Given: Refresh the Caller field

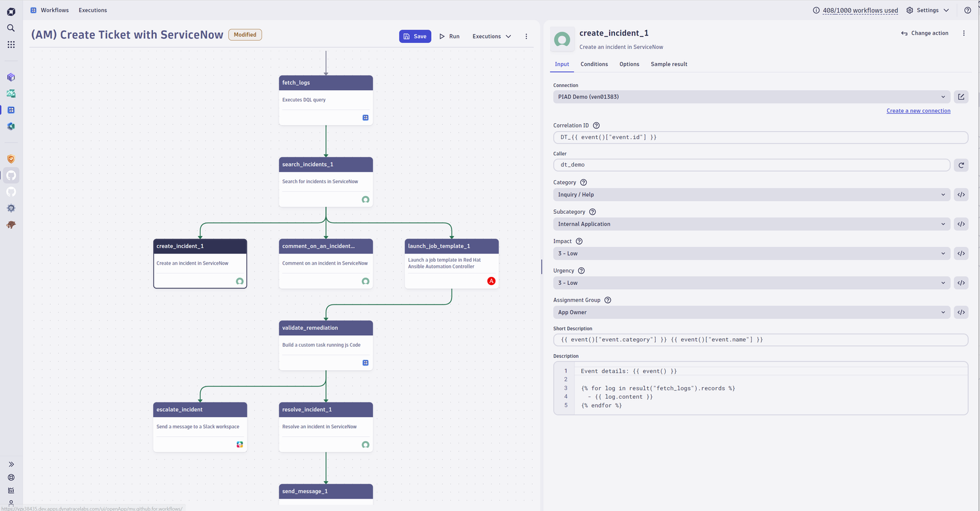Looking at the screenshot, I should click(x=961, y=165).
